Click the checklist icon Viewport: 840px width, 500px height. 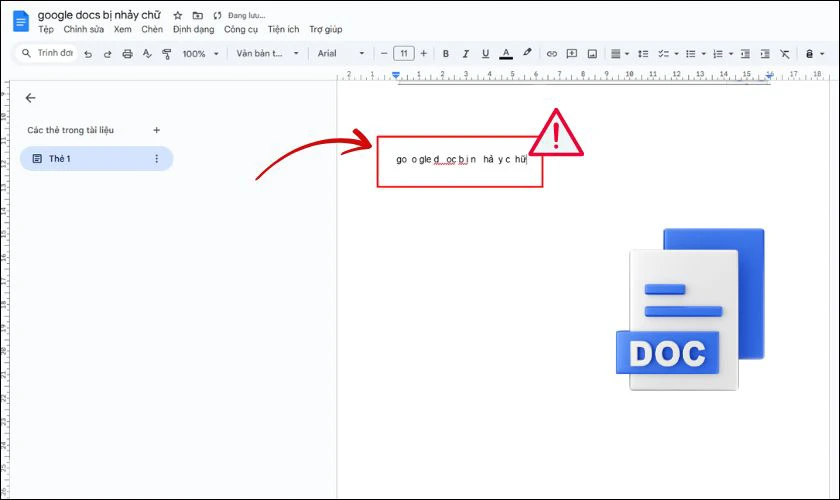[x=663, y=54]
